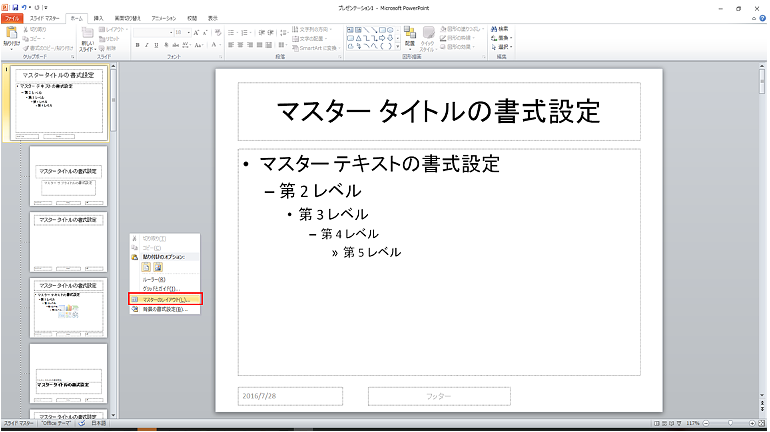Click the Save icon in quick access toolbar
The image size is (770, 432).
point(15,6)
